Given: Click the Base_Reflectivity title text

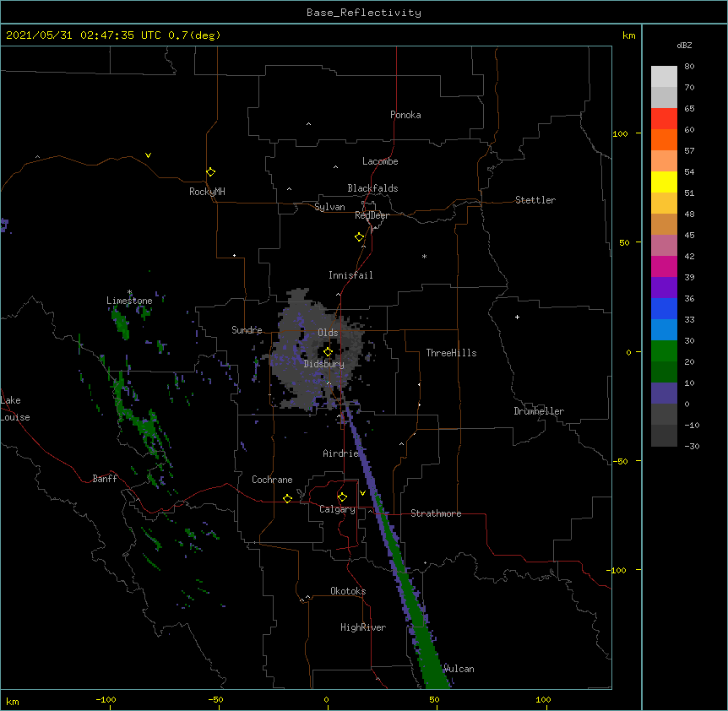Looking at the screenshot, I should pos(364,13).
